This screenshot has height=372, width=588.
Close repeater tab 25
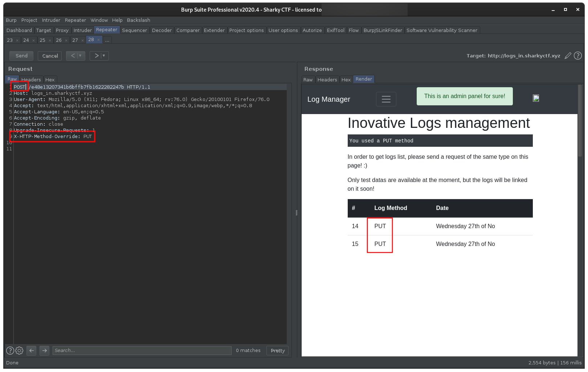(50, 40)
